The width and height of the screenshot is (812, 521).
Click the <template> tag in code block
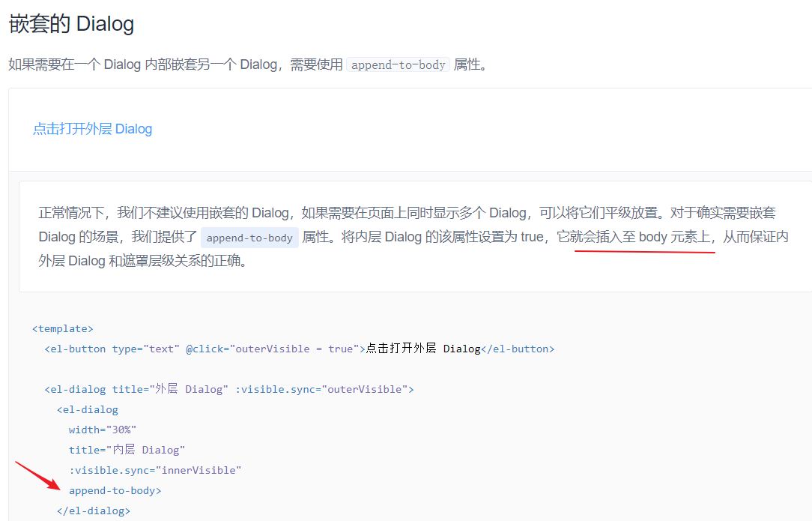point(63,328)
